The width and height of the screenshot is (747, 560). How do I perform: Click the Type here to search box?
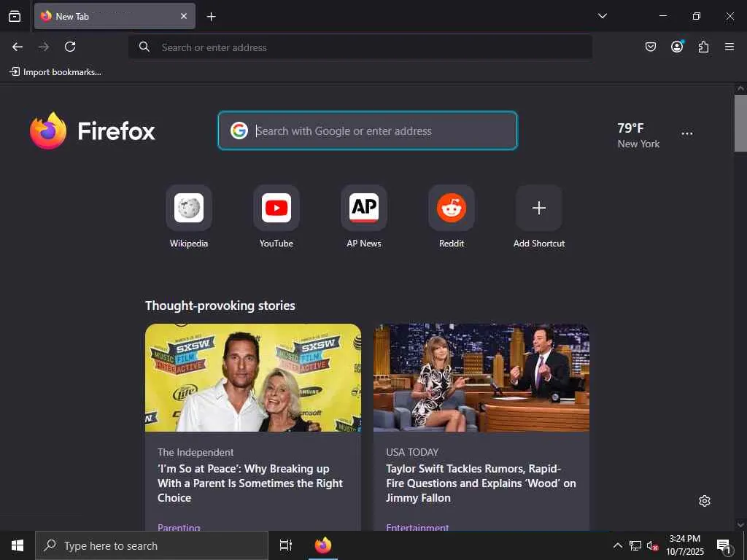pos(152,545)
